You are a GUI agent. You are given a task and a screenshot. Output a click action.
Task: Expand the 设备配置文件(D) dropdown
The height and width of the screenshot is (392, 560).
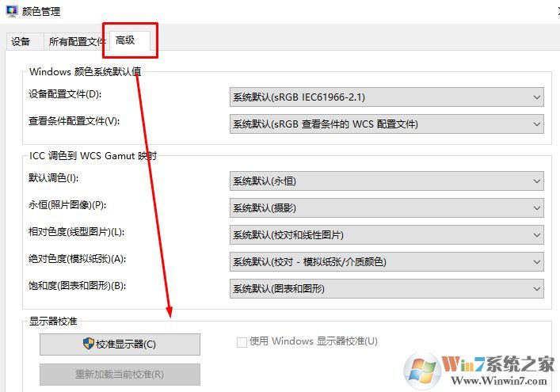coord(386,97)
